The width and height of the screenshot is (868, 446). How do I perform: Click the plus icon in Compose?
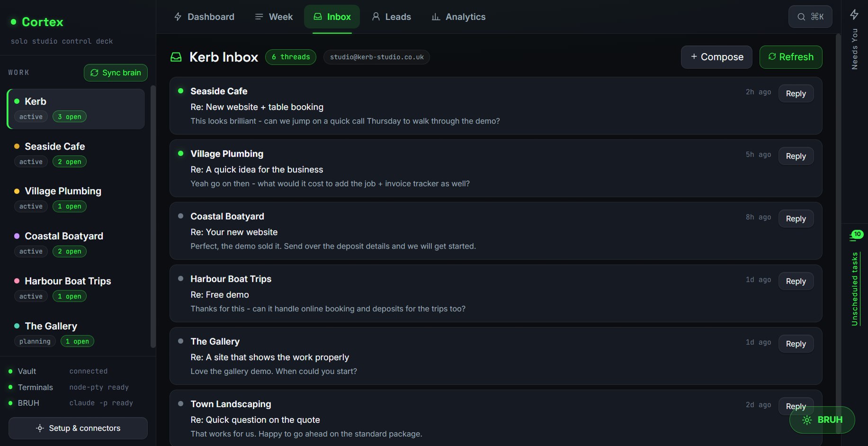point(694,56)
